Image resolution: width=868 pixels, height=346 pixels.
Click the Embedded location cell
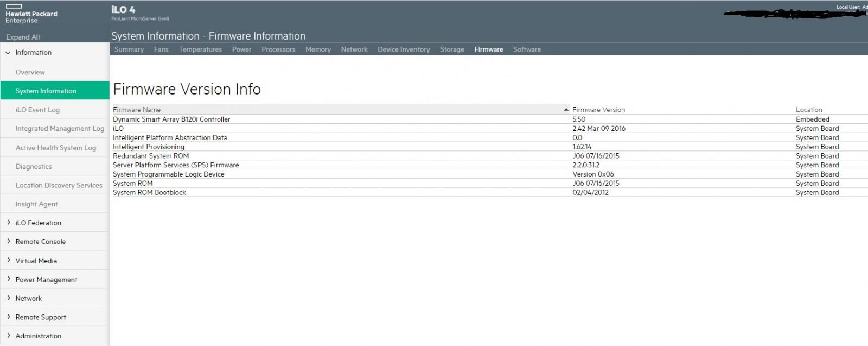tap(813, 119)
